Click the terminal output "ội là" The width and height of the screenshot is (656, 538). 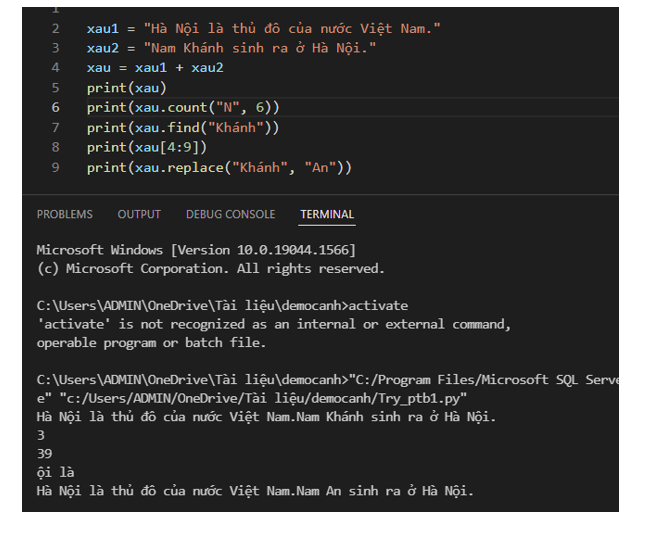click(56, 472)
